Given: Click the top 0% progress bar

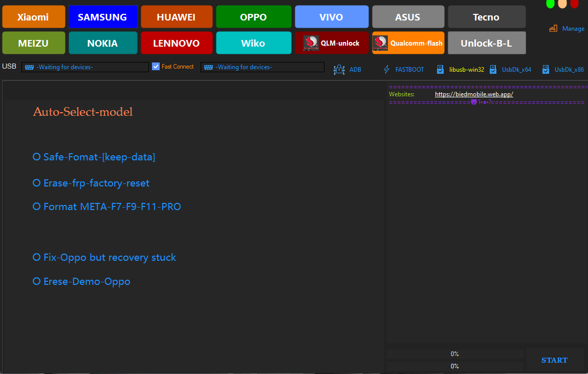Looking at the screenshot, I should point(454,354).
